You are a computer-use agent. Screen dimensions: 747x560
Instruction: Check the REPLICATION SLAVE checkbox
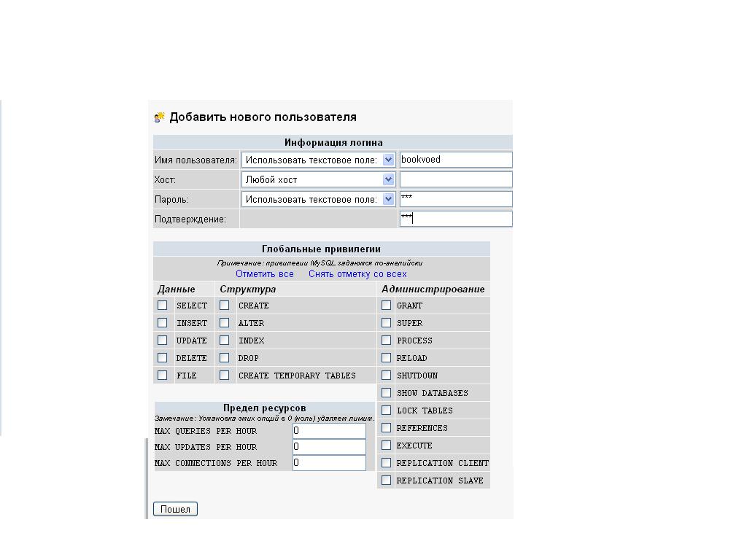pos(387,481)
